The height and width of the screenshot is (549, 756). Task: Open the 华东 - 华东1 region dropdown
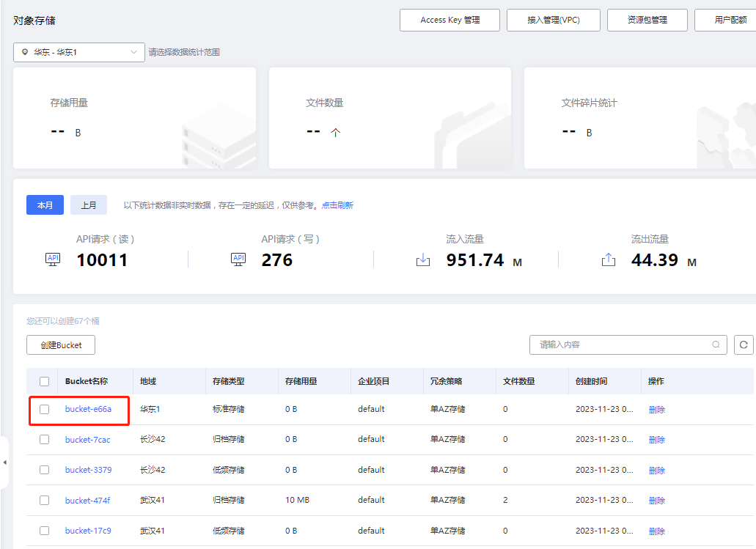coord(78,52)
